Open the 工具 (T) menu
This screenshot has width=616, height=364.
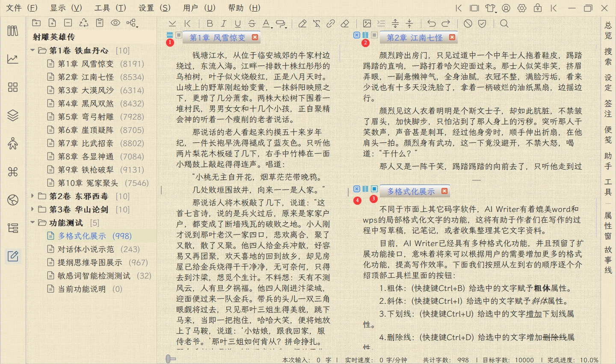pos(110,8)
